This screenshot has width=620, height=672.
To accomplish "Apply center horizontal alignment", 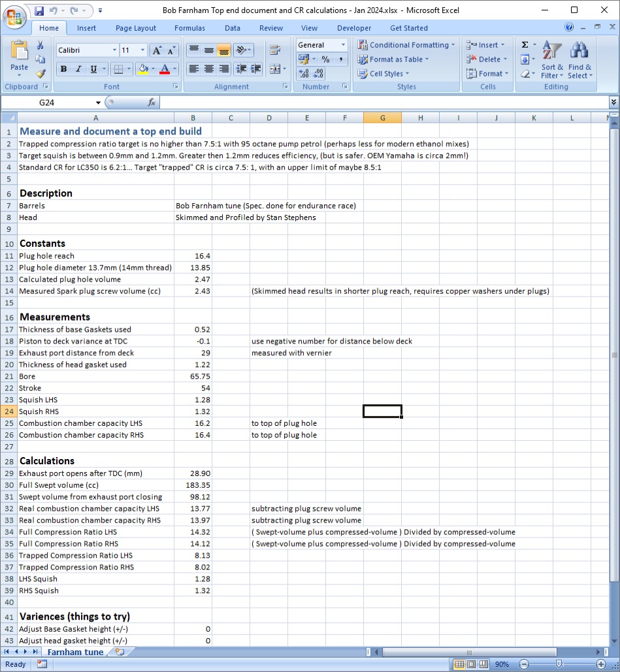I will 209,69.
